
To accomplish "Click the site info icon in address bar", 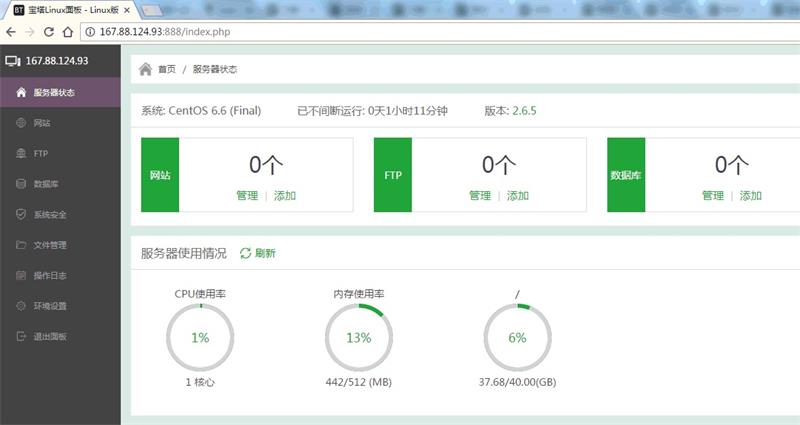I will pyautogui.click(x=90, y=32).
